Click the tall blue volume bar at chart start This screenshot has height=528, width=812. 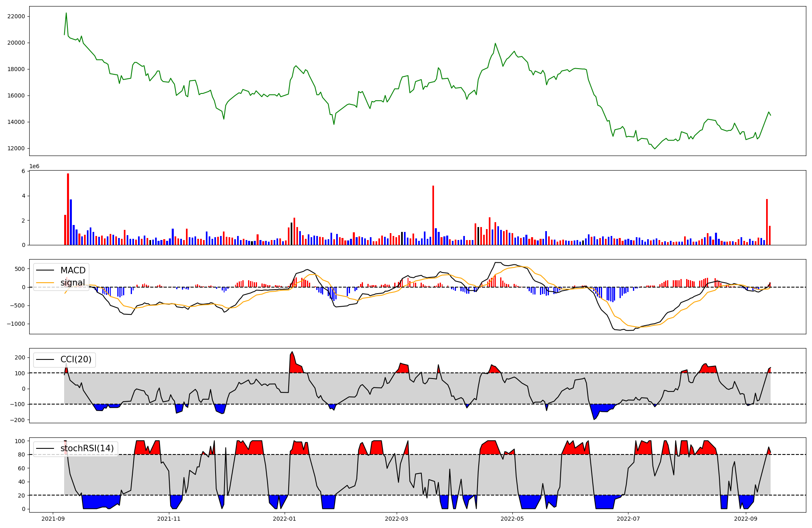click(71, 222)
